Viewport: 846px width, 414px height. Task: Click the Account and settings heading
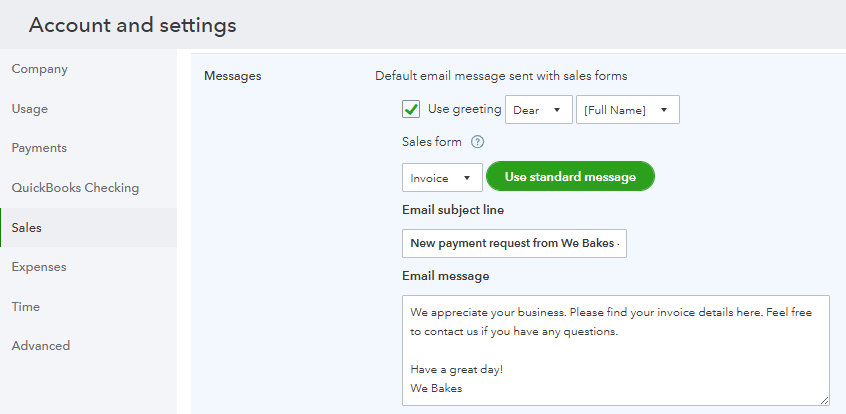click(133, 24)
